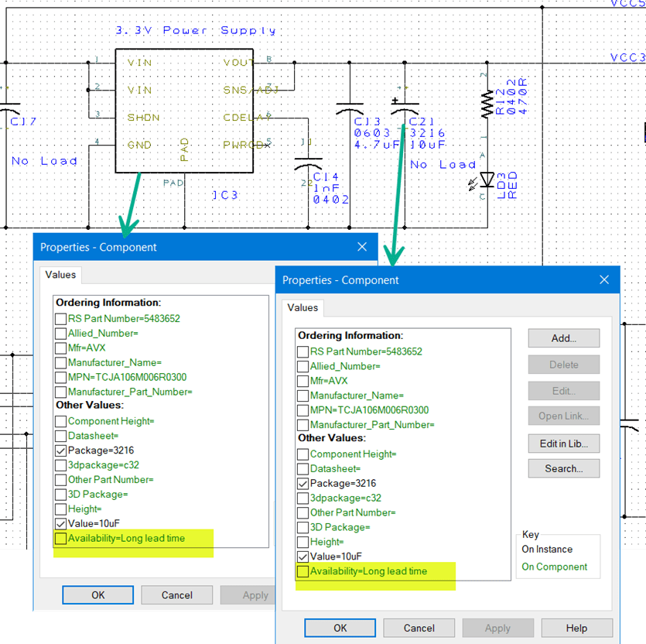The height and width of the screenshot is (644, 646).
Task: Toggle Other Part Number checkbox in right dialog
Action: click(x=302, y=512)
